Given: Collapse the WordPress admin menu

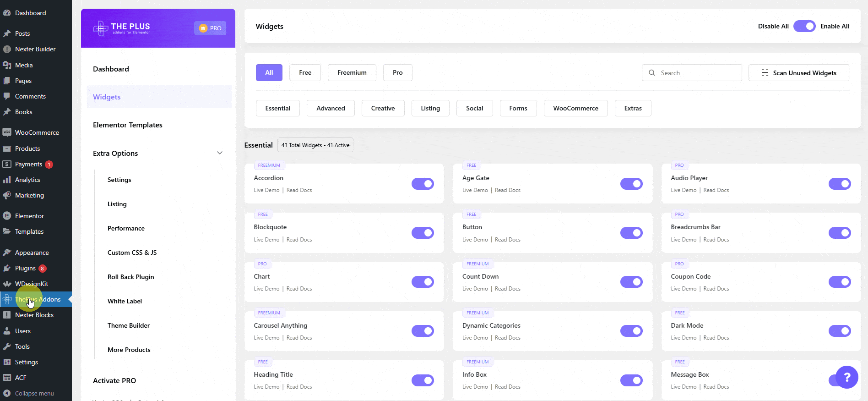Looking at the screenshot, I should (x=28, y=393).
